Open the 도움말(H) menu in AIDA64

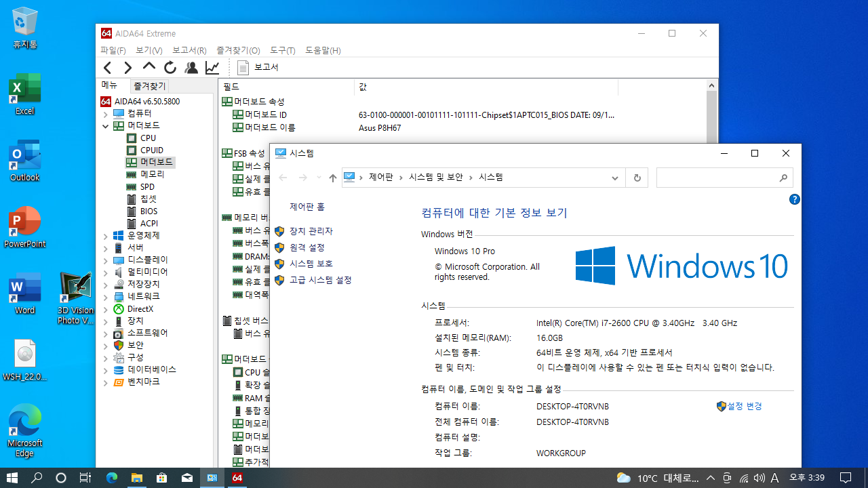[x=323, y=50]
